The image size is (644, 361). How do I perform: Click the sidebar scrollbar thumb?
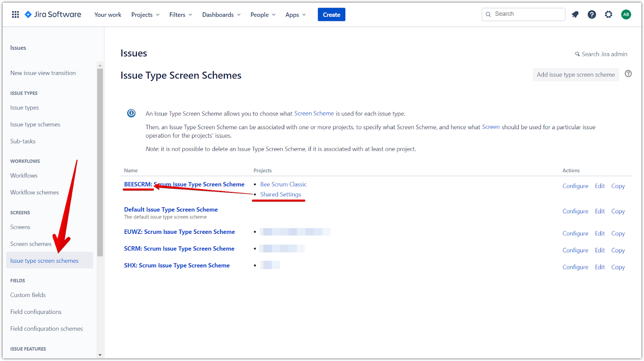click(x=100, y=162)
